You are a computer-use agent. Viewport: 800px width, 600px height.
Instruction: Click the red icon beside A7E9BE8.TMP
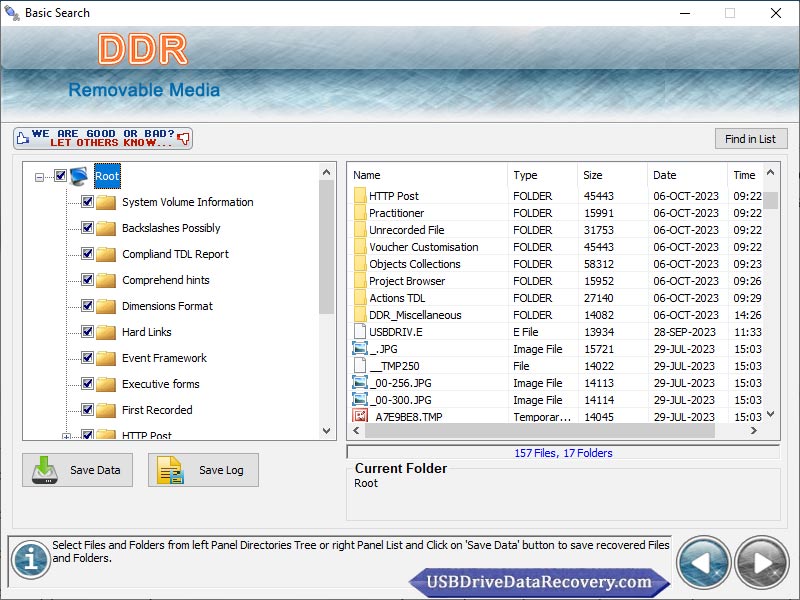click(x=360, y=415)
